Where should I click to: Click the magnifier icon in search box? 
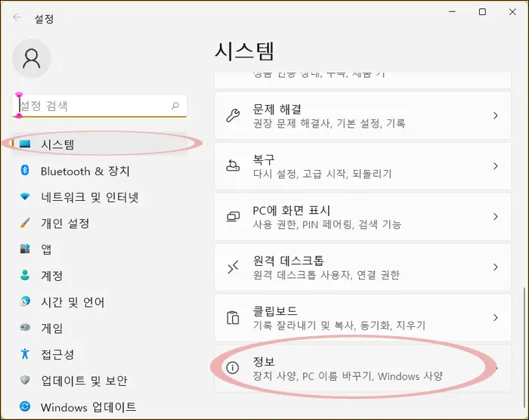pos(175,106)
